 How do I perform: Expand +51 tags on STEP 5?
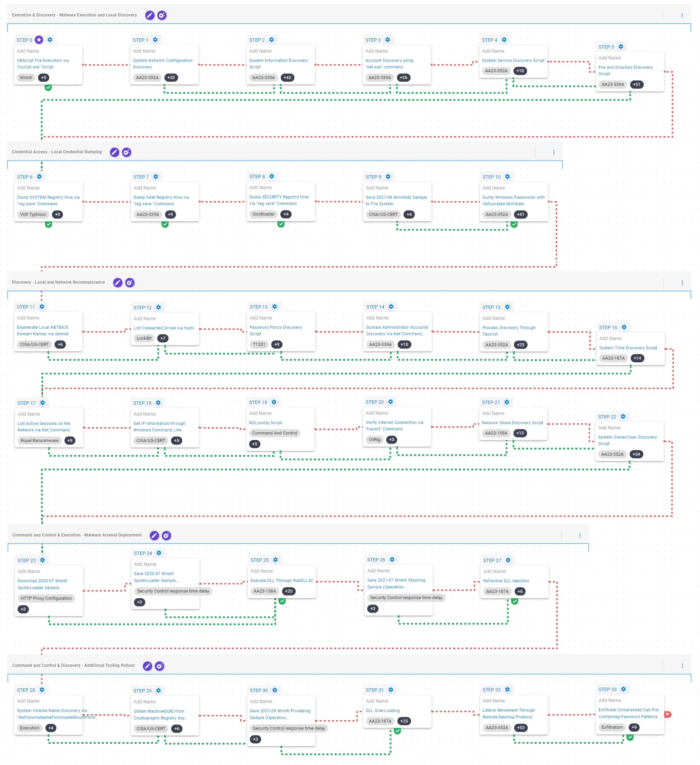pos(637,84)
